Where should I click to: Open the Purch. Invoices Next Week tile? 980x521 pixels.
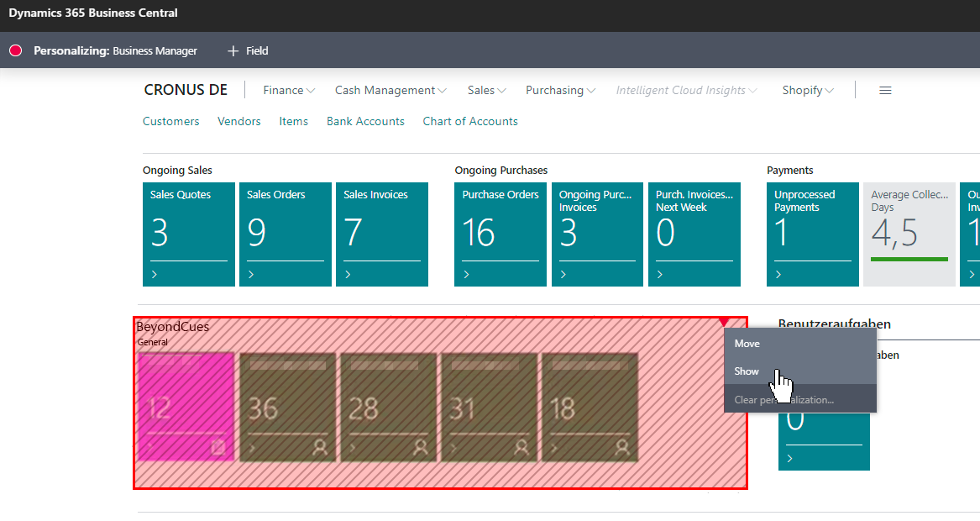(694, 234)
